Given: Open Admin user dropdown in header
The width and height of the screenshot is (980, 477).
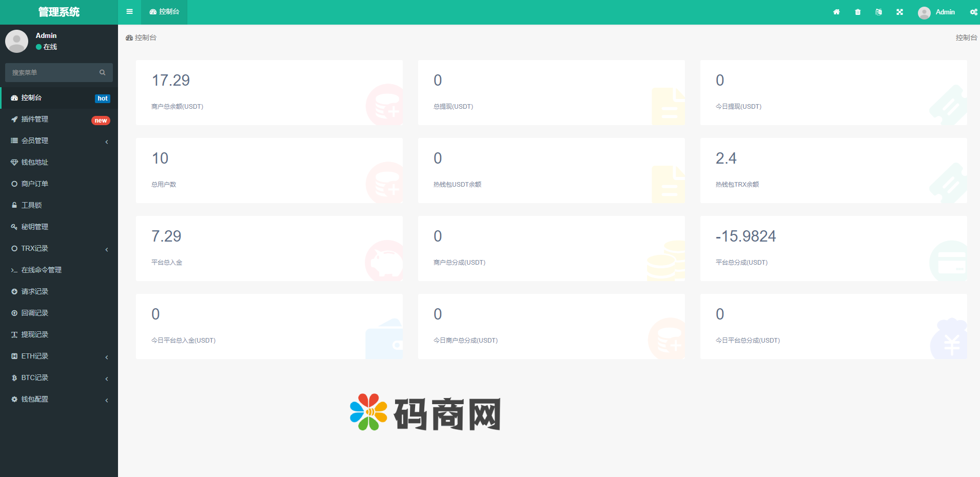Looking at the screenshot, I should 936,12.
